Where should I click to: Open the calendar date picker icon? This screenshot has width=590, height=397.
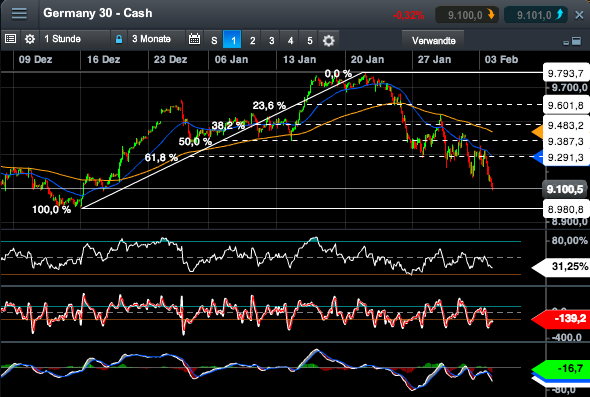pos(194,39)
